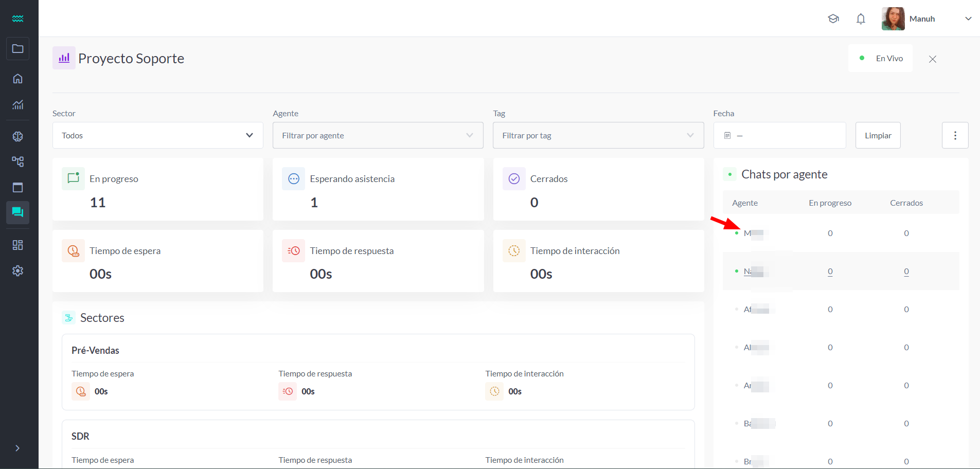Open the flow hierarchy icon in sidebar
The height and width of the screenshot is (469, 980).
pyautogui.click(x=18, y=161)
